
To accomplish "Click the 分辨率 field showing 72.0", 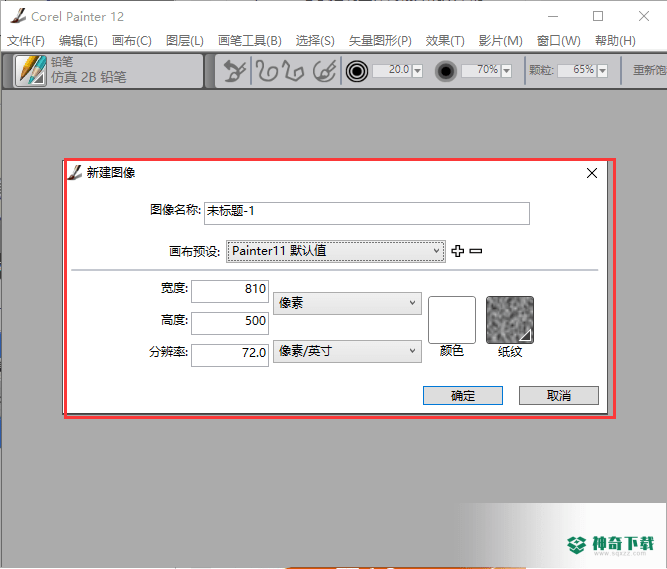I will tap(230, 355).
